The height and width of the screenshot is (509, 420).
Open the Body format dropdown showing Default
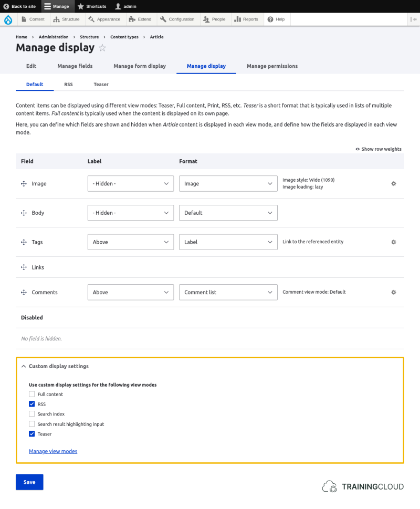[x=228, y=213]
